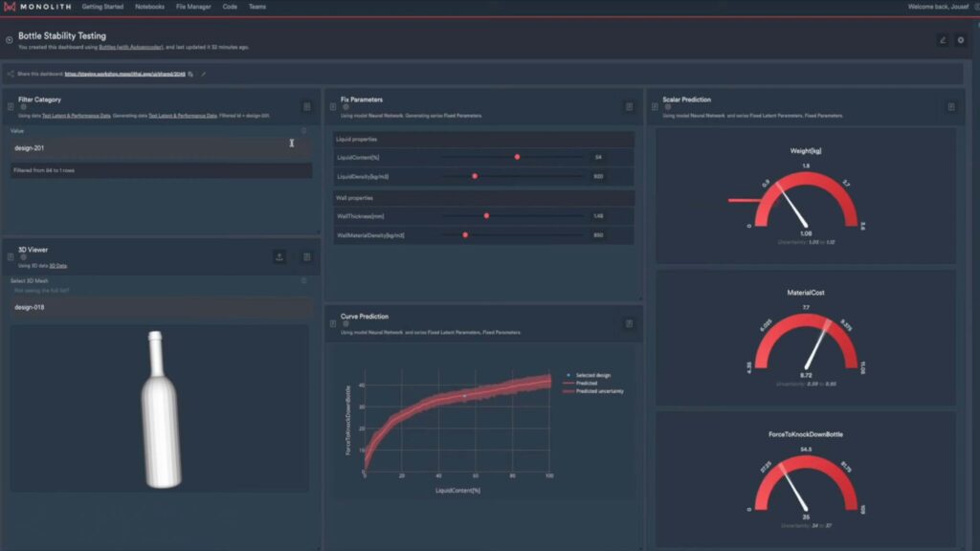
Task: Copy the dashboard share link
Action: (190, 74)
